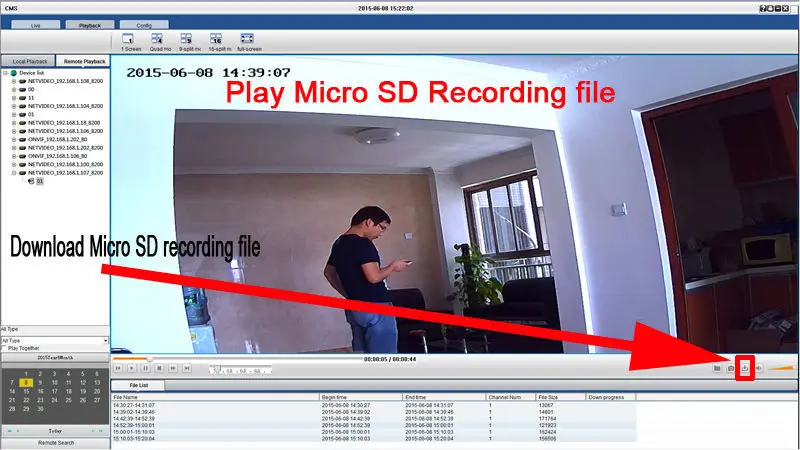Click the video playback pane
800x450 pixels.
tap(454, 204)
